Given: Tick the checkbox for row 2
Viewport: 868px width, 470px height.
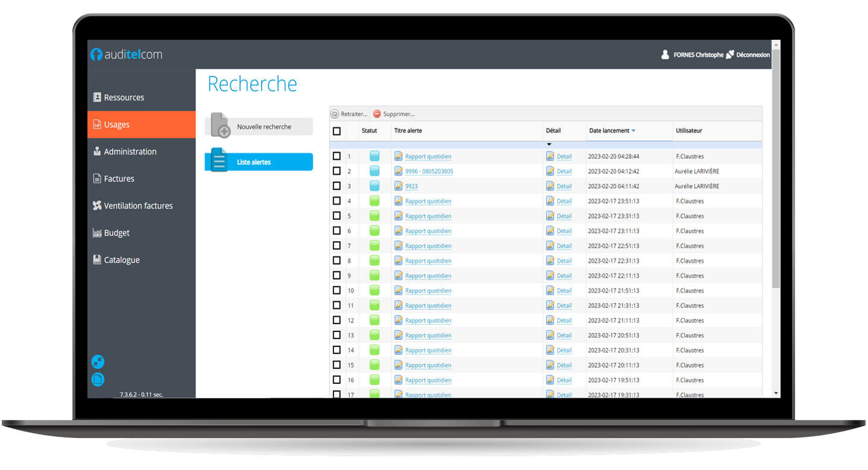Looking at the screenshot, I should 337,171.
